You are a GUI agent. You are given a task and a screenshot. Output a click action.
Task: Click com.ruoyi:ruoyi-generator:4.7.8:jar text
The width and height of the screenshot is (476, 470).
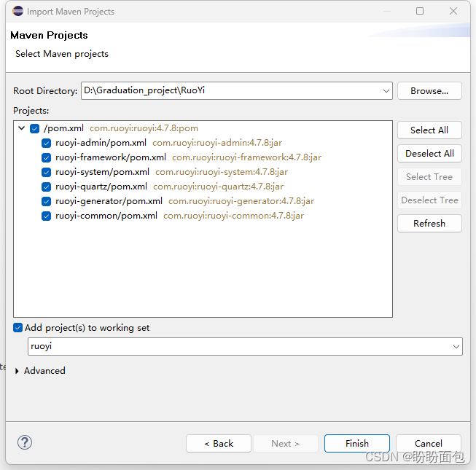[x=241, y=201]
